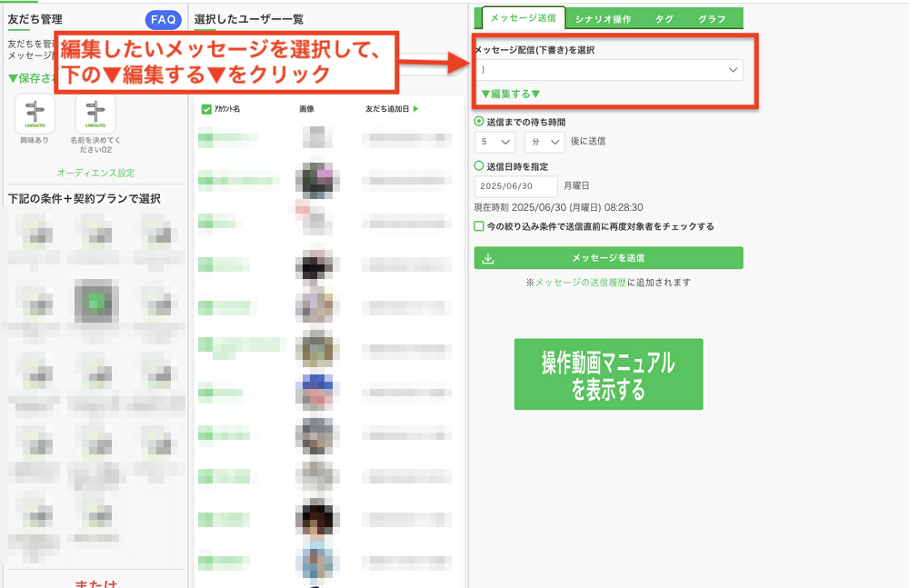Switch to the グラフ tab
The image size is (909, 588).
coord(712,18)
